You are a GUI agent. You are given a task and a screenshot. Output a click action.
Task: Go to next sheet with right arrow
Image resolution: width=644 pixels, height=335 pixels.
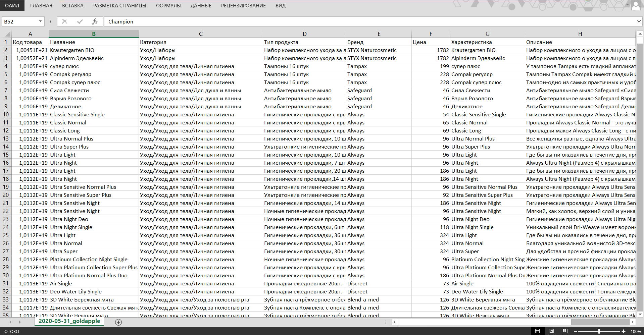coord(20,322)
